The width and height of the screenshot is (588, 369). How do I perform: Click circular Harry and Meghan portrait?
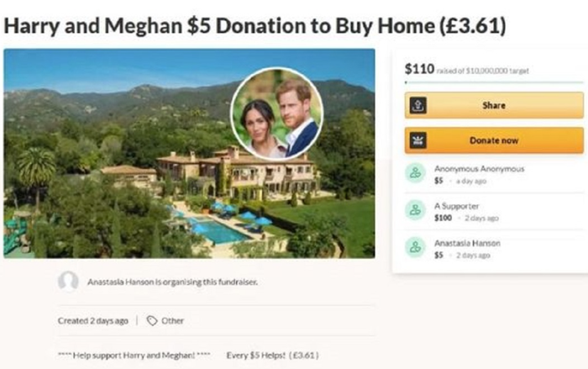click(276, 113)
